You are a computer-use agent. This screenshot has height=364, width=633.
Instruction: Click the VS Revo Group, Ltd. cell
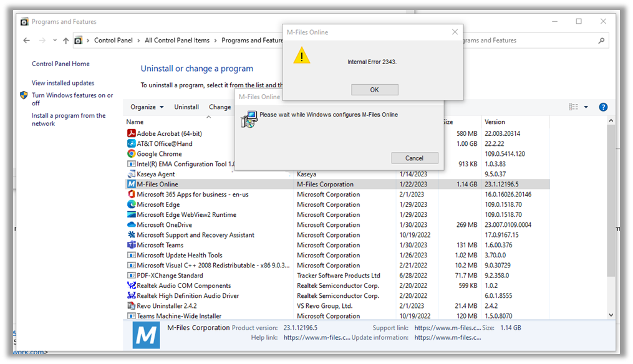pyautogui.click(x=325, y=306)
